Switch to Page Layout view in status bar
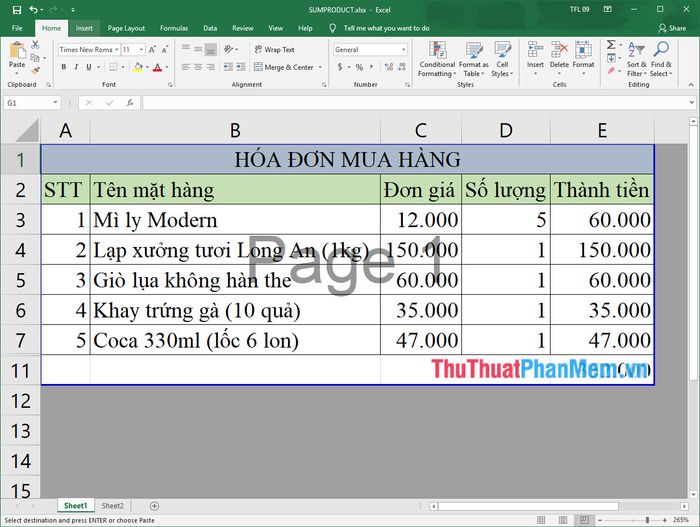700x527 pixels. click(x=562, y=520)
